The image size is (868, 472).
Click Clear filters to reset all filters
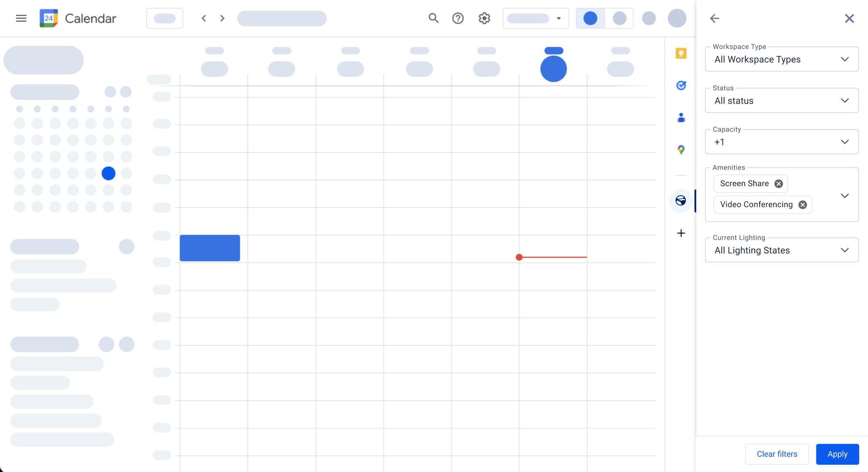(x=777, y=454)
